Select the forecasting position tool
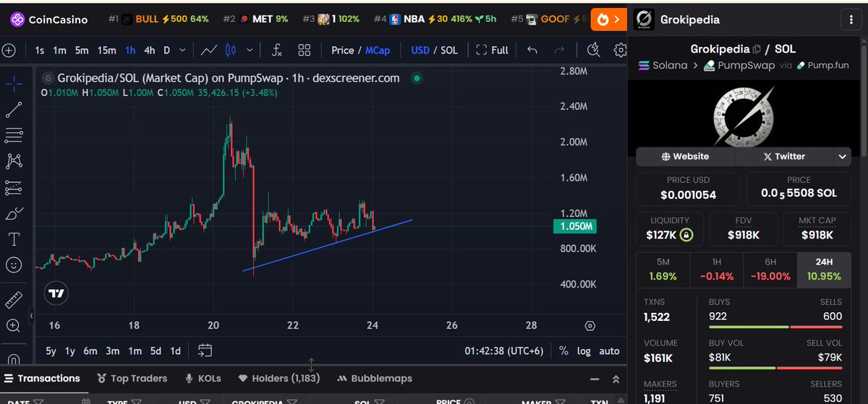868x404 pixels. tap(14, 187)
